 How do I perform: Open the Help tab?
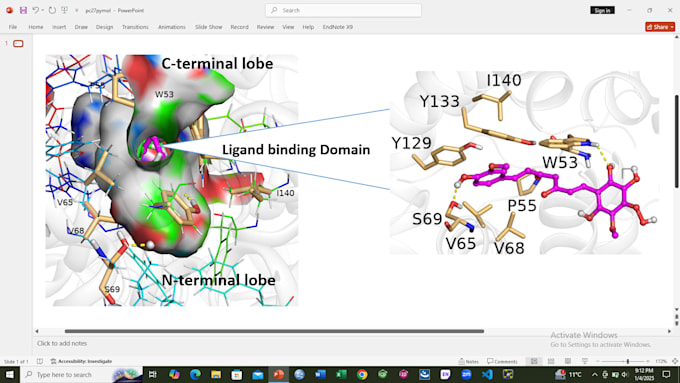click(x=308, y=27)
